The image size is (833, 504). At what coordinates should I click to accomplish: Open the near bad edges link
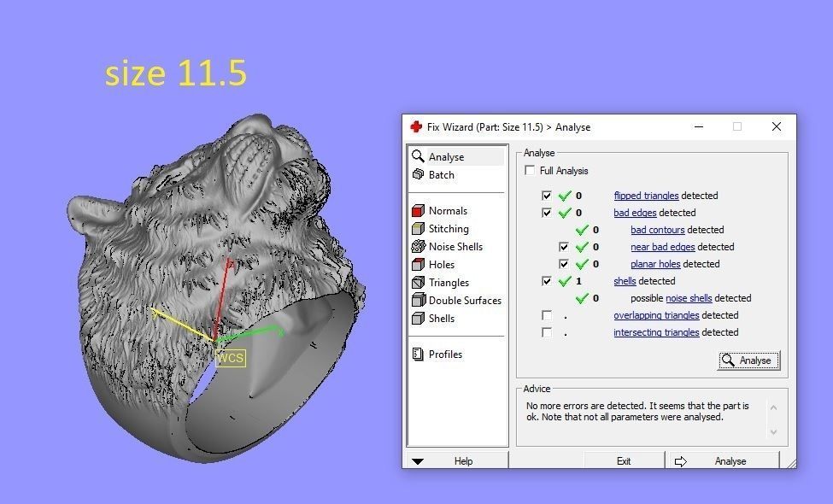662,247
